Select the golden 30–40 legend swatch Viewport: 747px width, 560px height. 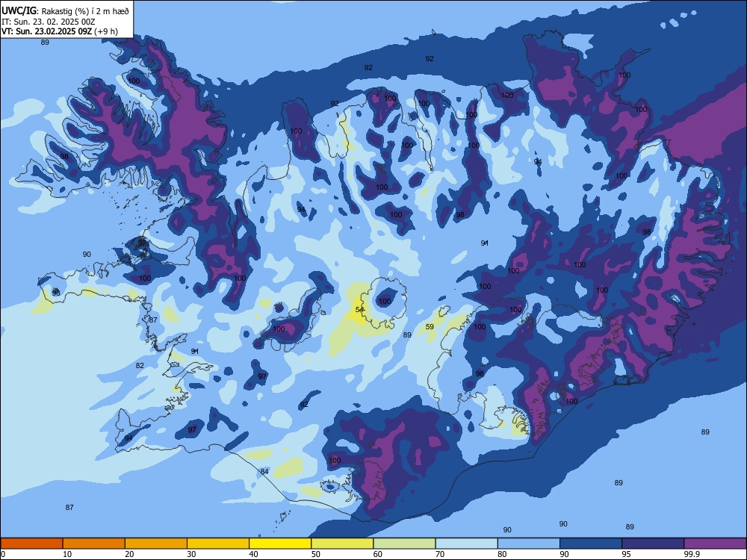pyautogui.click(x=218, y=544)
